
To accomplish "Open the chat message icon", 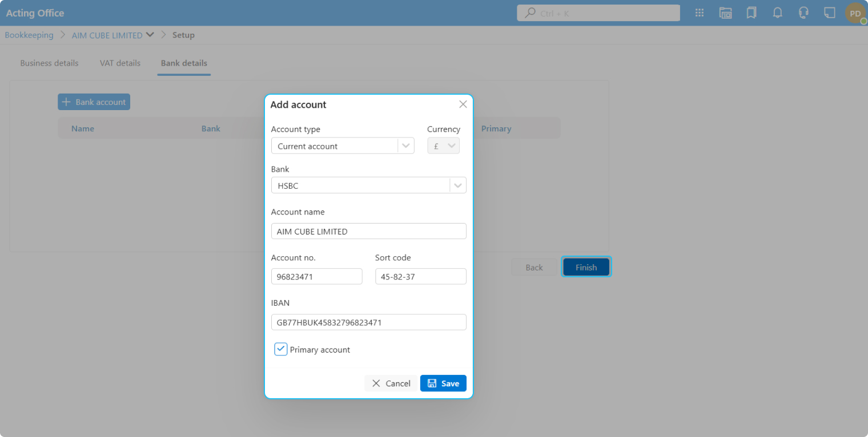I will pos(830,13).
